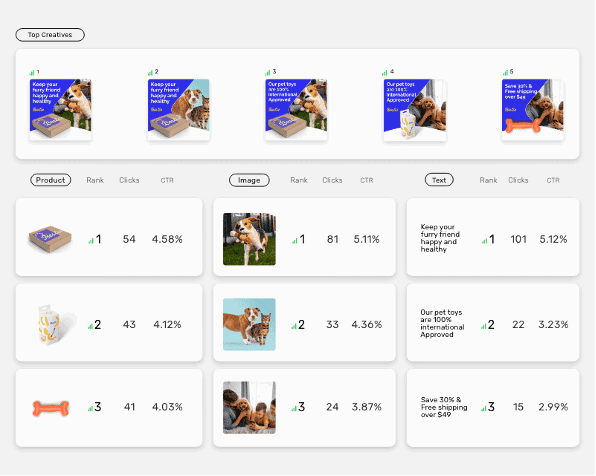Select text 'Our pet toys are 100% international Approved'
Screen dimensions: 596x476
click(442, 323)
